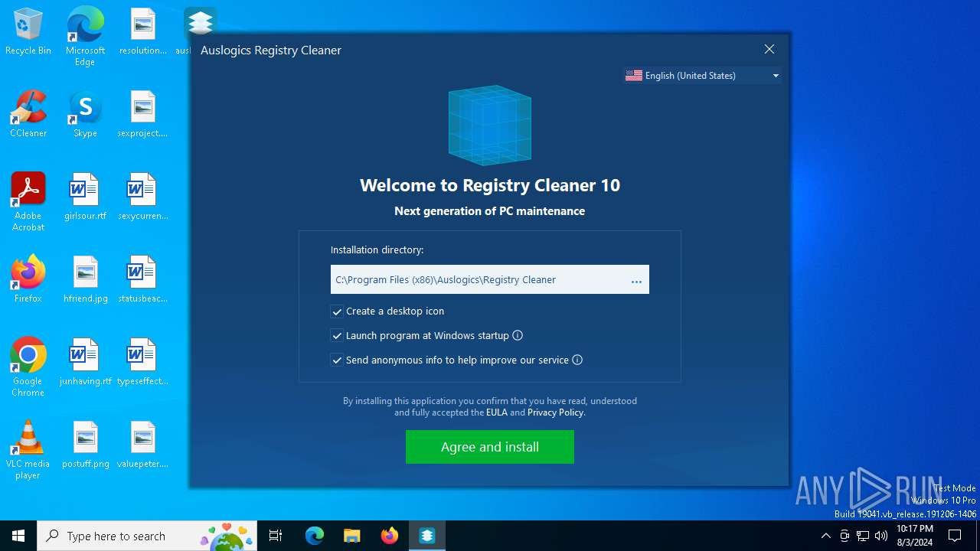Open the Recycle Bin desktop icon
This screenshot has width=980, height=551.
pyautogui.click(x=28, y=32)
